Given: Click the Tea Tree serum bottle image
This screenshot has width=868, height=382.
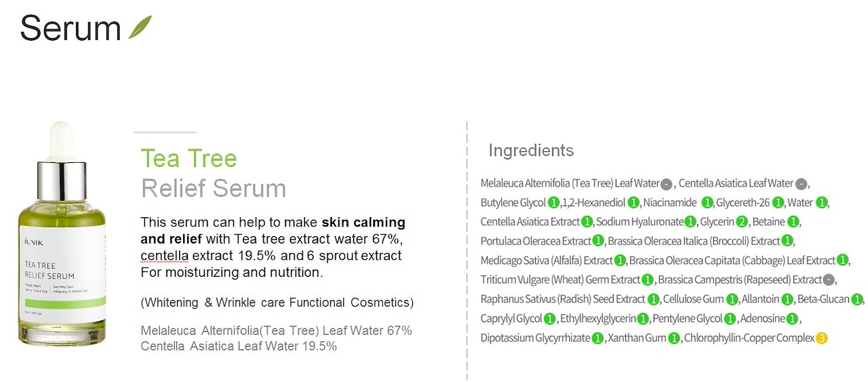Looking at the screenshot, I should click(62, 234).
